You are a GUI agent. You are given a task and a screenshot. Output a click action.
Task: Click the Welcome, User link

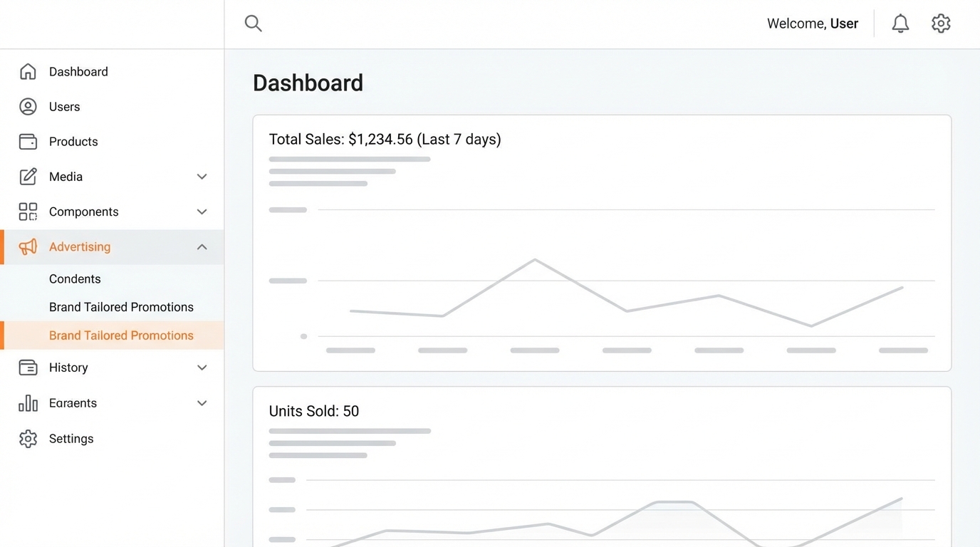click(813, 23)
